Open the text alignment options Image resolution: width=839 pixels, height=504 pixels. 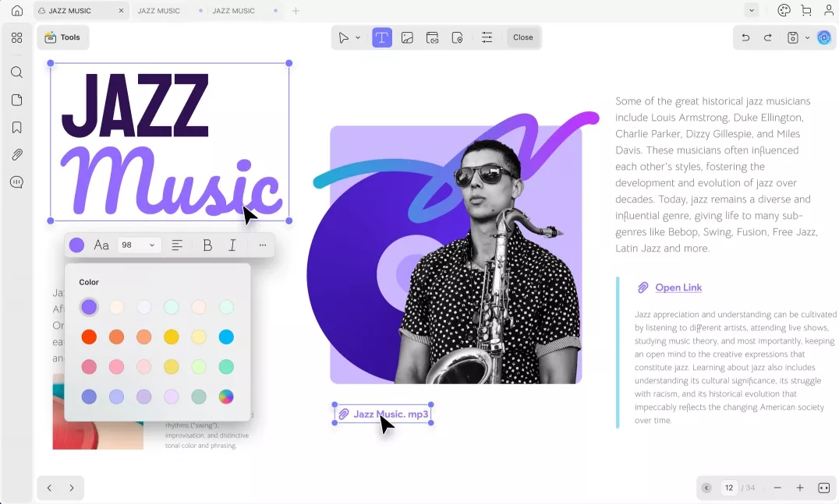[x=177, y=245]
